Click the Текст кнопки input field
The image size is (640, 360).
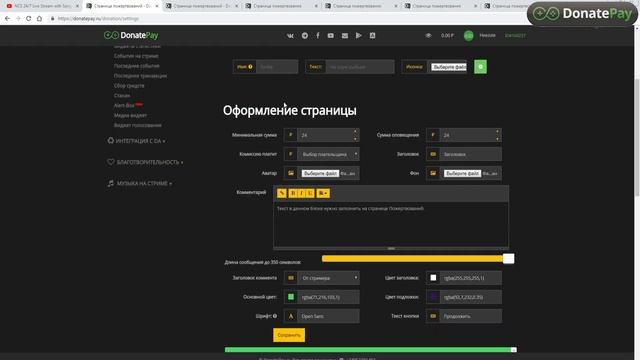point(471,316)
